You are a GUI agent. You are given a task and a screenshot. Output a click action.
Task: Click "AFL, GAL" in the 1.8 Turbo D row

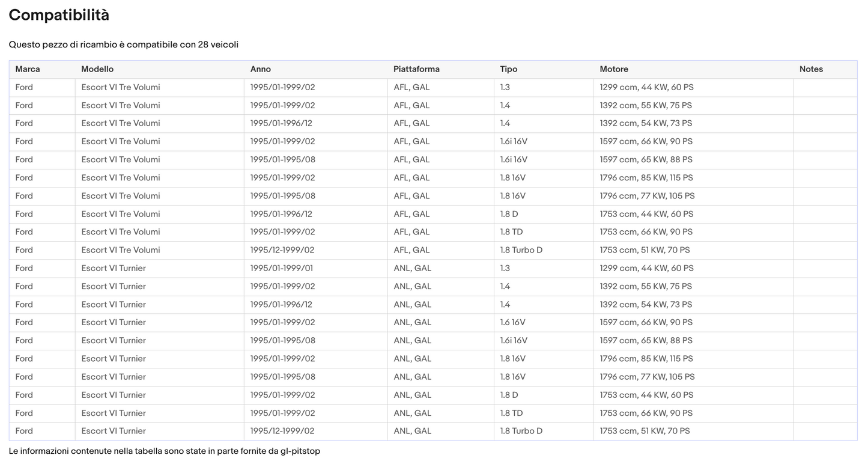pos(411,250)
